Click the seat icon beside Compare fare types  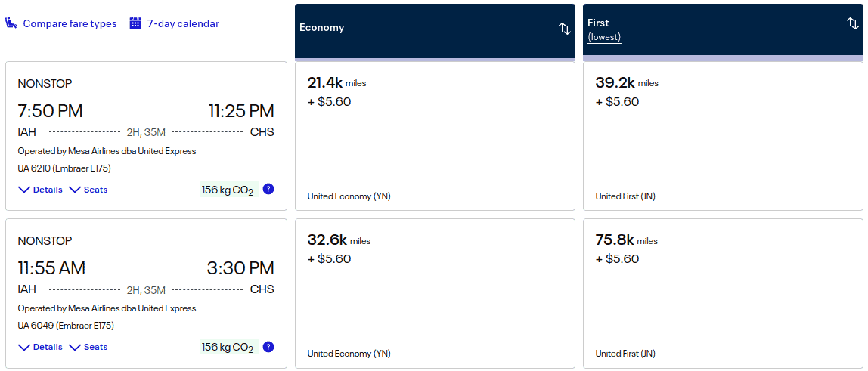11,23
